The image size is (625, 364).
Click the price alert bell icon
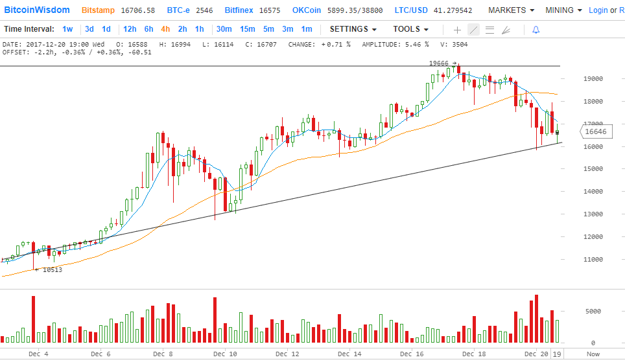536,30
